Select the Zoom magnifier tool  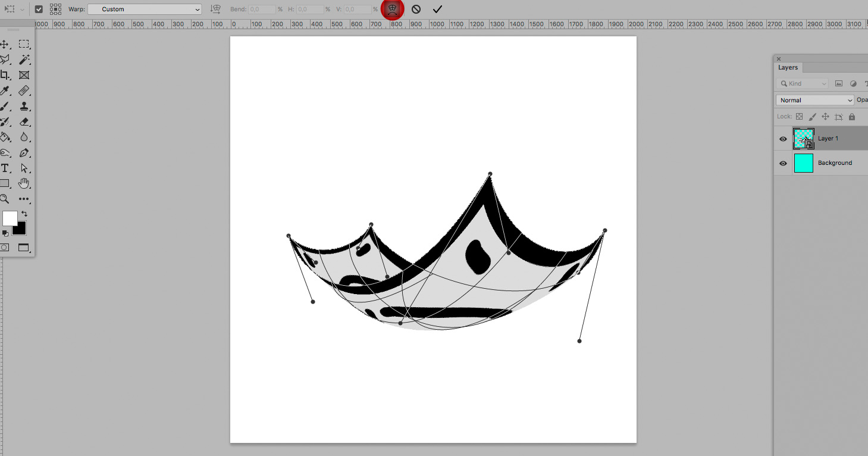coord(4,199)
